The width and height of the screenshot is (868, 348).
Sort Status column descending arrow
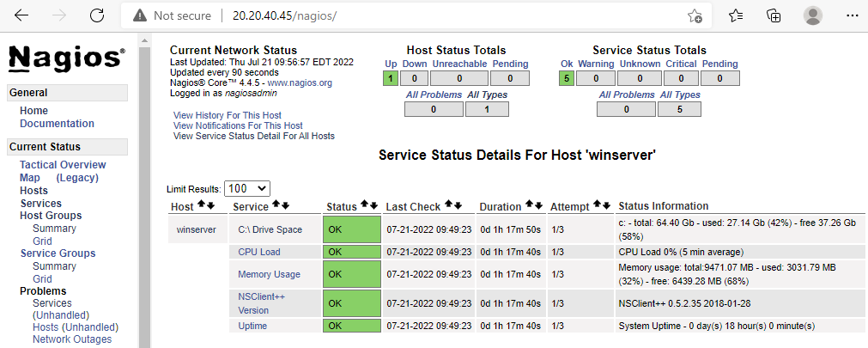pos(373,205)
